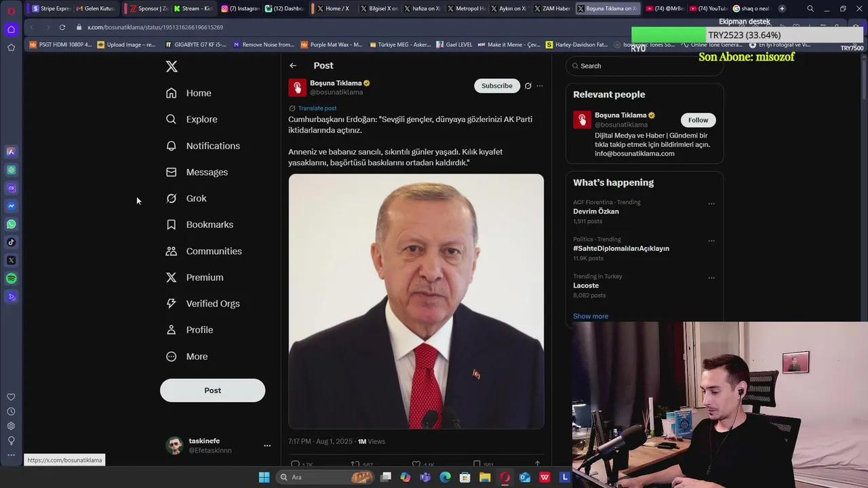Switch to the Instagram tab
This screenshot has height=488, width=868.
(x=240, y=9)
